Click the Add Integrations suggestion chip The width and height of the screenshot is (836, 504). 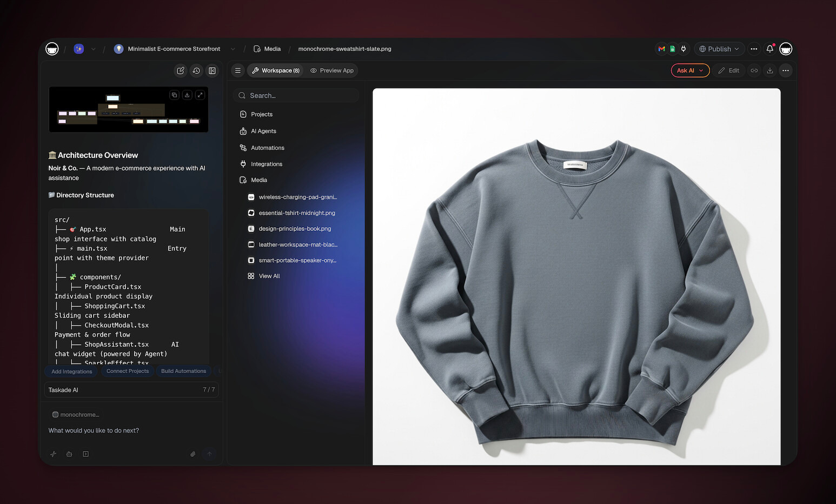point(71,372)
